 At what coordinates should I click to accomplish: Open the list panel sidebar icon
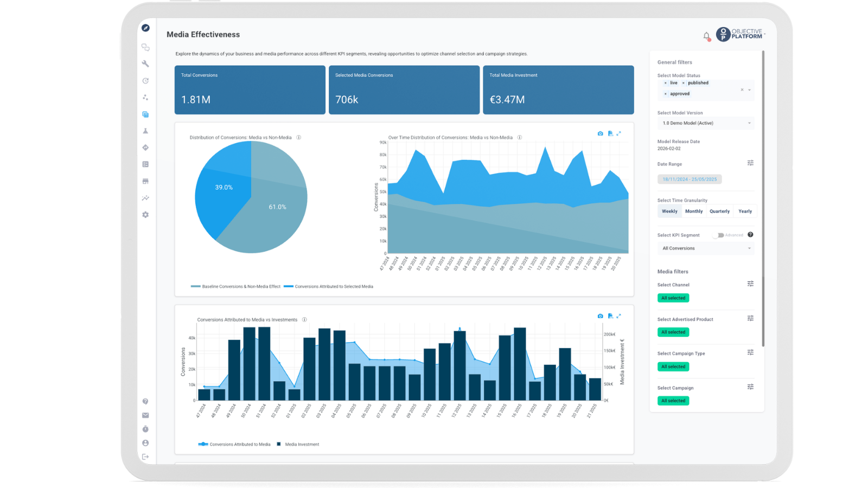pos(145,164)
